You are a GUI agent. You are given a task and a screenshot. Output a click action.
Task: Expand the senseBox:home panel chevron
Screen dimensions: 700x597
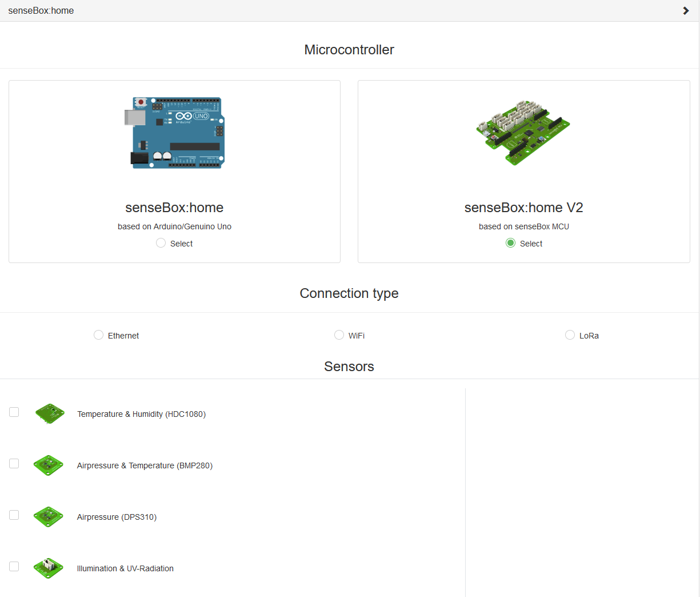(x=686, y=11)
